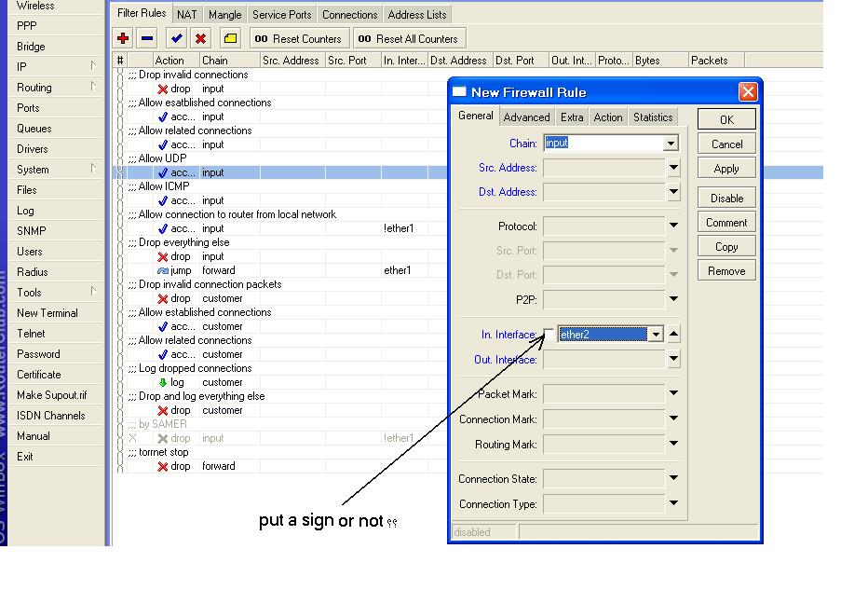Click the Chain input field
The height and width of the screenshot is (590, 868).
[x=604, y=144]
